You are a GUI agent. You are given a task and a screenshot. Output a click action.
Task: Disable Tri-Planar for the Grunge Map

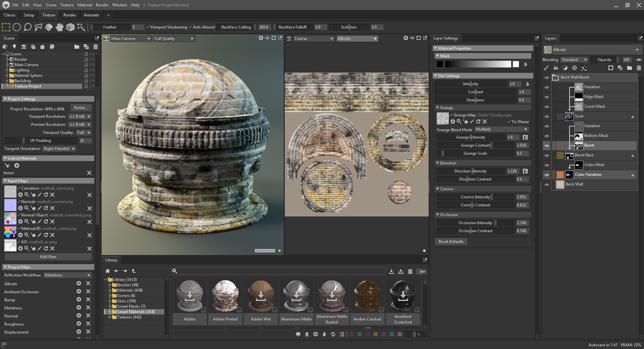click(508, 122)
